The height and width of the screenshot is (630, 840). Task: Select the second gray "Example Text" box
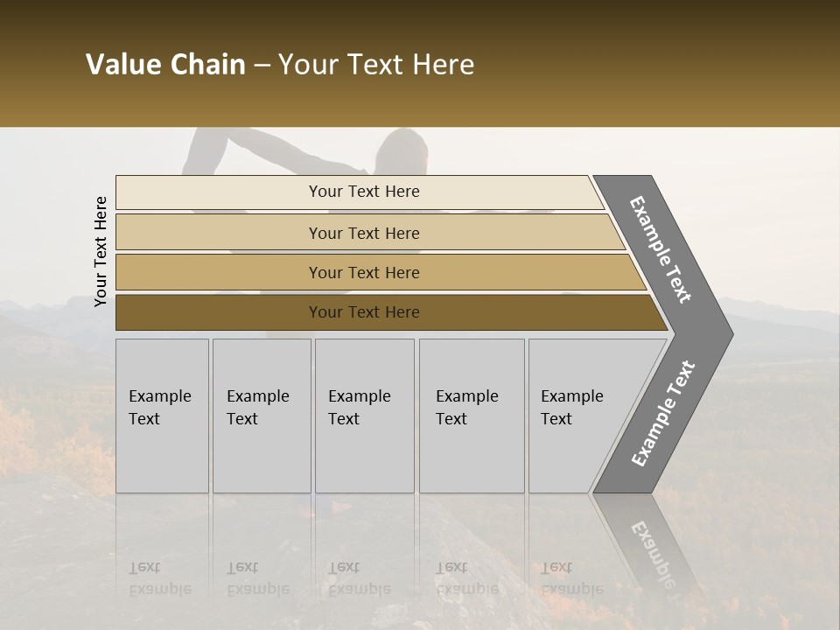click(x=262, y=416)
